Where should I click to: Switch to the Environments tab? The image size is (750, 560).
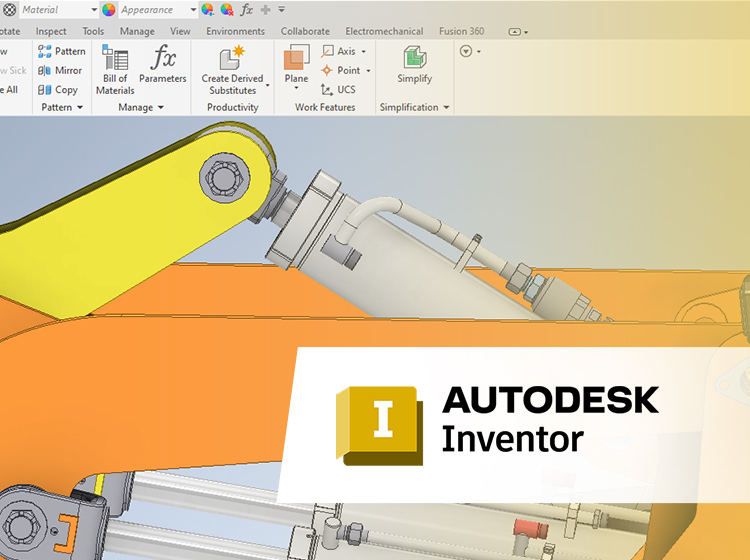235,32
